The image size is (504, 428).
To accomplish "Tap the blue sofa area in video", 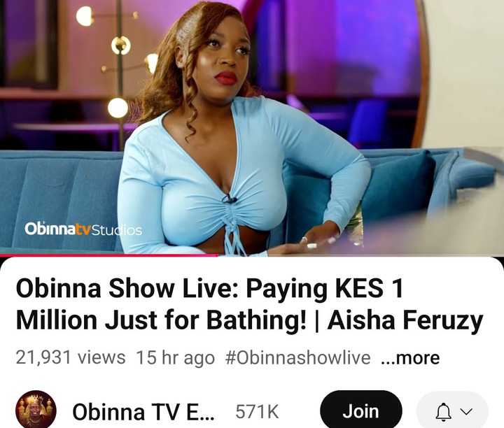I will [58, 199].
